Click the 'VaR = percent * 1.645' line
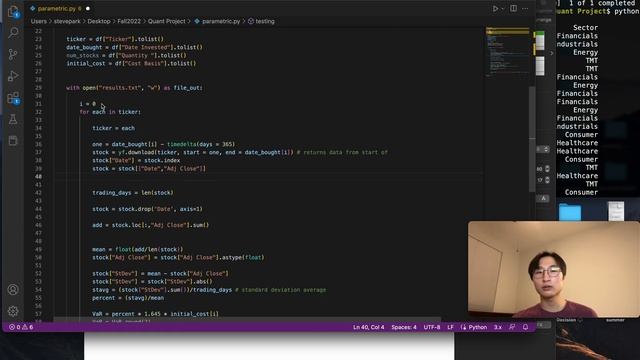 (155, 314)
